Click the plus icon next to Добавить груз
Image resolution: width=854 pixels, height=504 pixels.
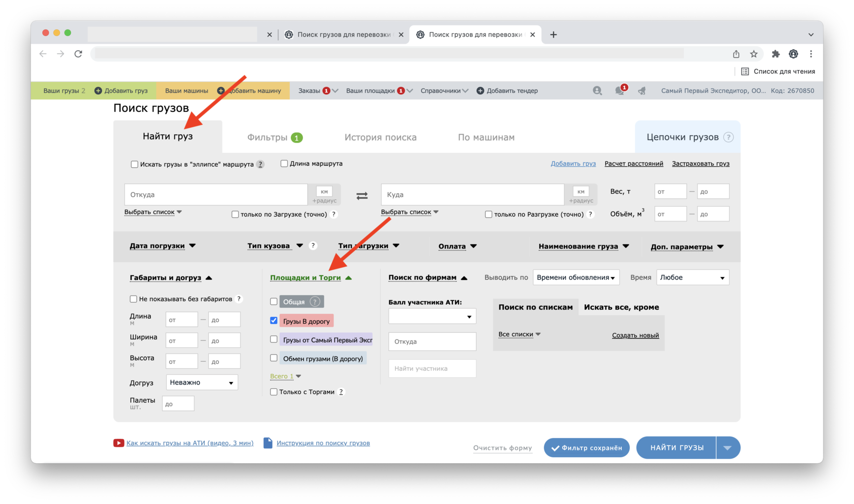coord(99,90)
